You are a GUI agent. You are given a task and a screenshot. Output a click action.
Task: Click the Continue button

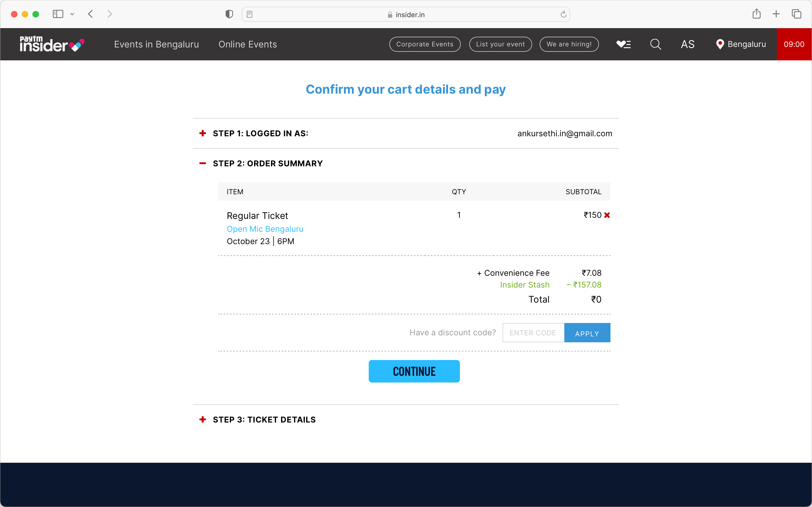pyautogui.click(x=414, y=371)
